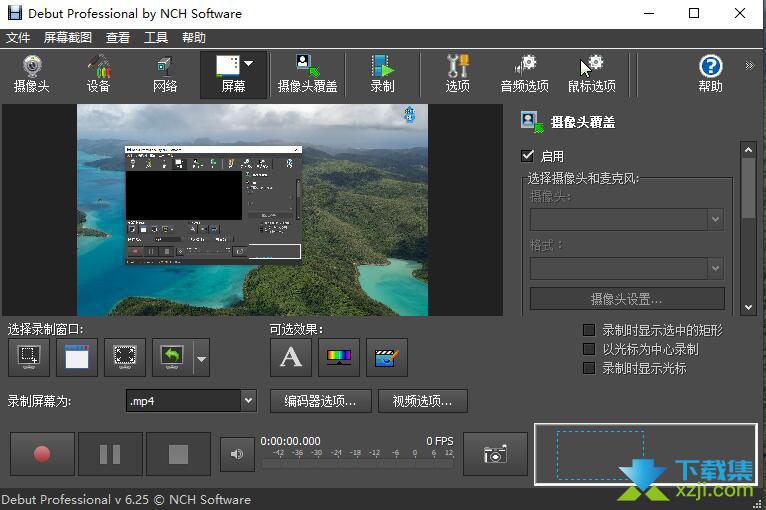Click the full screen capture icon
The image size is (766, 510).
pyautogui.click(x=125, y=358)
